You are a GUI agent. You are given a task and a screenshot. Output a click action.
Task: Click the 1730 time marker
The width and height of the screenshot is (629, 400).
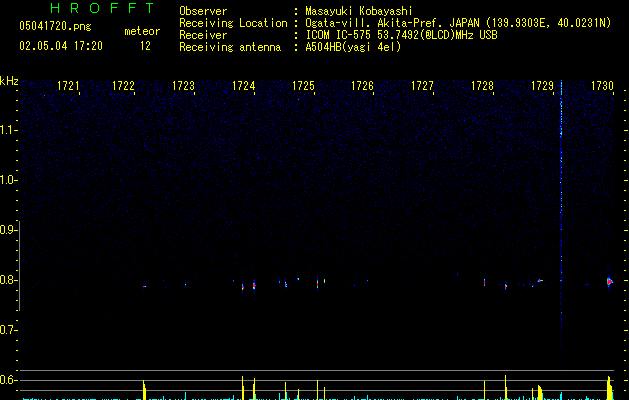[x=603, y=85]
